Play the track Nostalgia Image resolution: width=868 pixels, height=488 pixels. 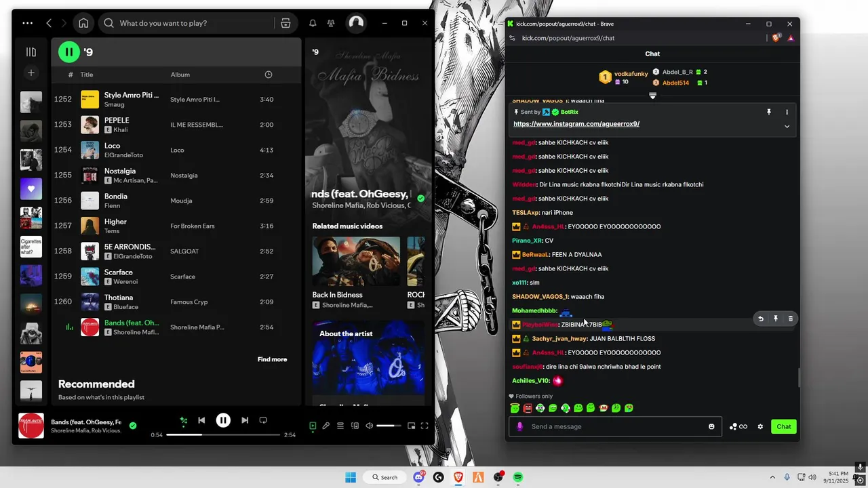120,171
